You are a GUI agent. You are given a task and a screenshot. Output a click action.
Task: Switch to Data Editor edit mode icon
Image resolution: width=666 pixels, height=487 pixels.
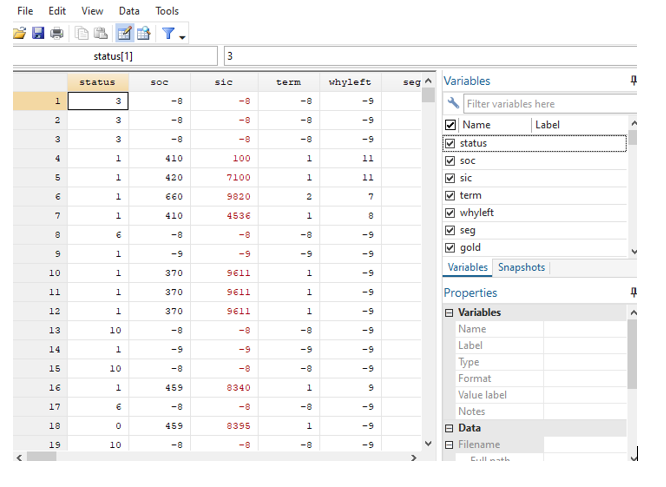[x=124, y=33]
